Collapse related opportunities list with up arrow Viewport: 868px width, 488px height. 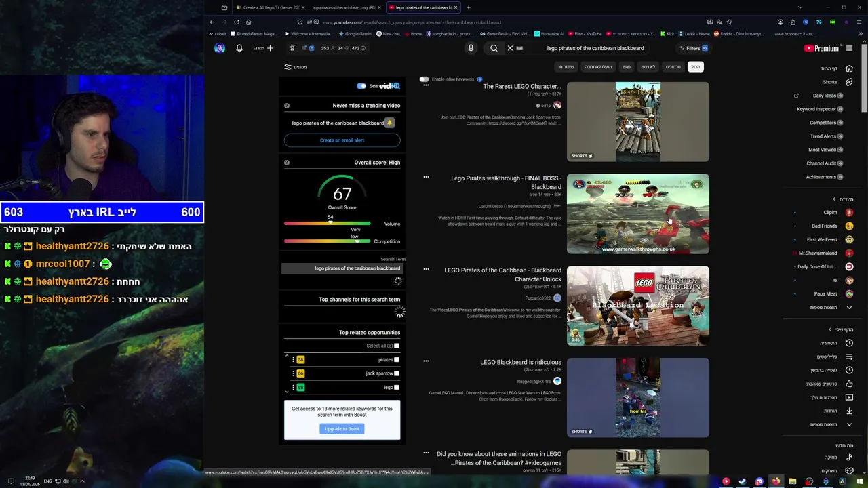[287, 356]
